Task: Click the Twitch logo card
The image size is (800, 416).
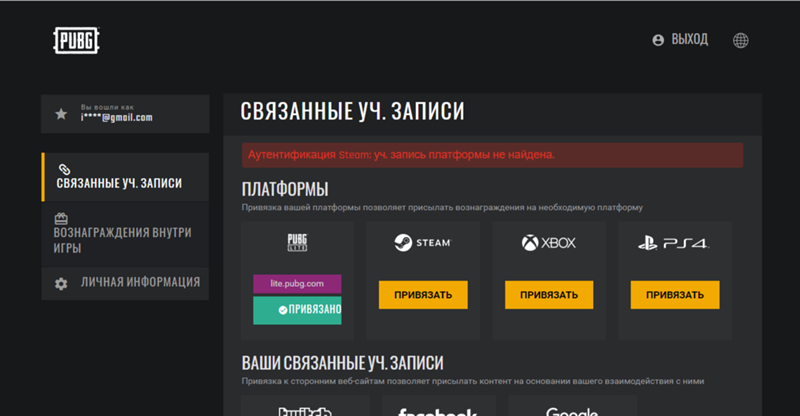Action: [305, 406]
